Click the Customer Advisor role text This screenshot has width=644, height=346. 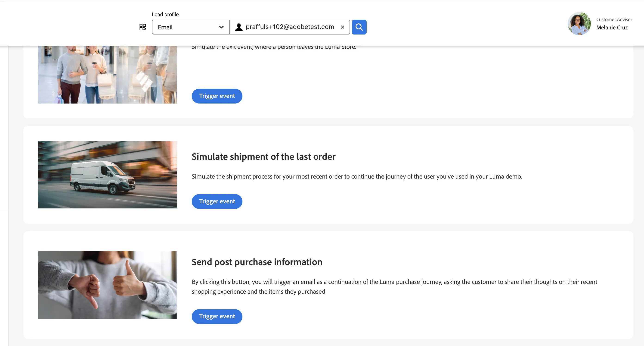[x=614, y=19]
